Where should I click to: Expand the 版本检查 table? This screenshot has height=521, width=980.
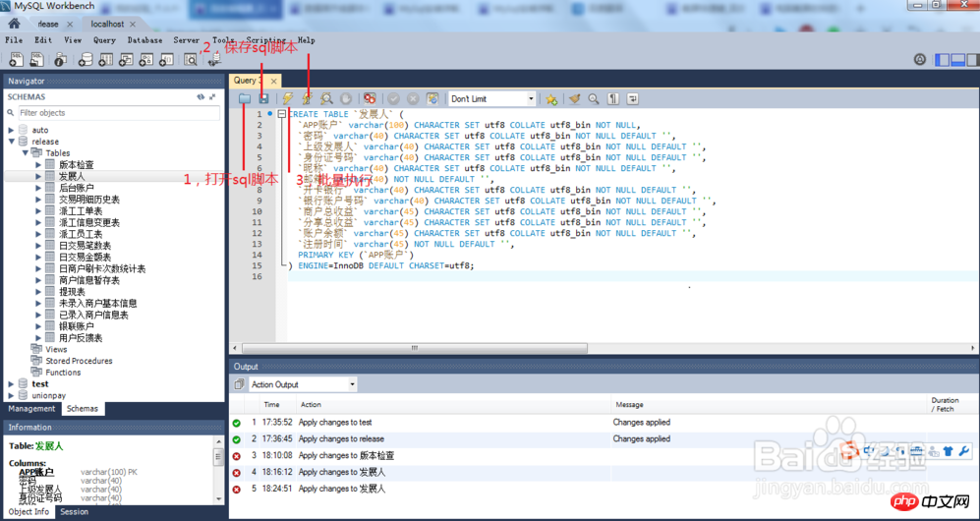click(38, 165)
